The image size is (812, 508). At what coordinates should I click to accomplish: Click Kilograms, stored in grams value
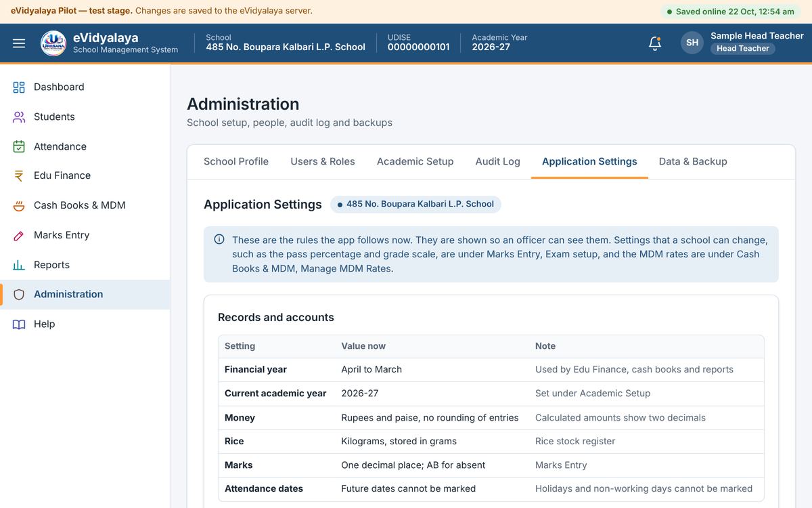pyautogui.click(x=399, y=441)
